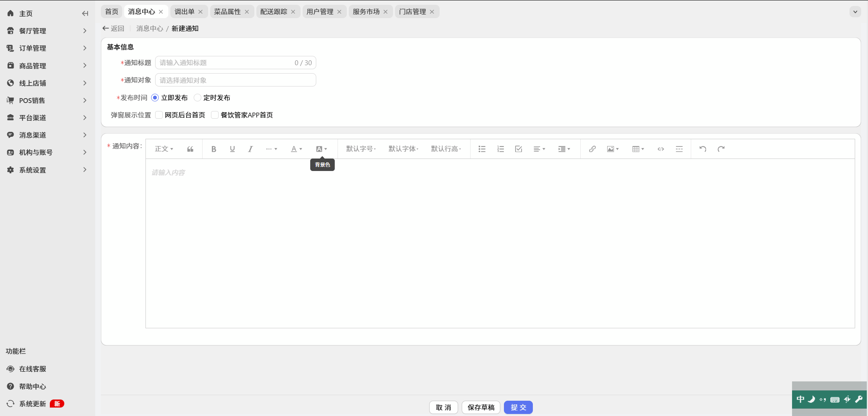Toggle bold formatting
Image resolution: width=868 pixels, height=416 pixels.
(x=214, y=149)
